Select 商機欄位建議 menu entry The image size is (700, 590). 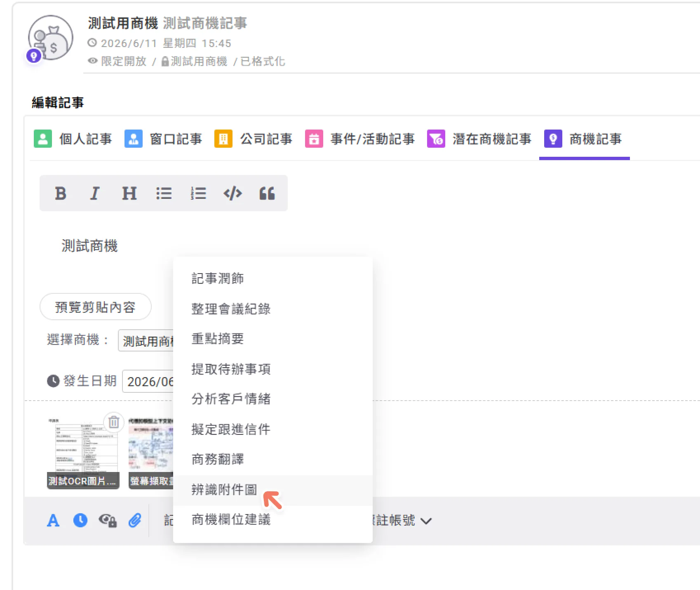coord(272,520)
